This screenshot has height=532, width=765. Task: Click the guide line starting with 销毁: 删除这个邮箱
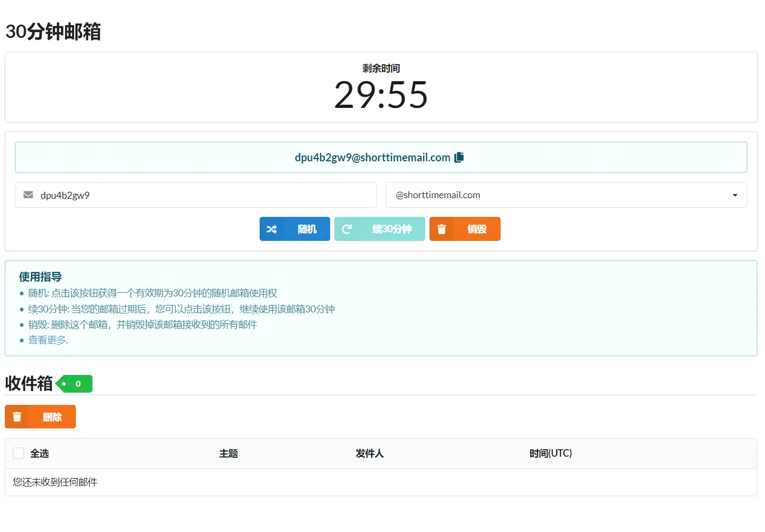(x=143, y=325)
